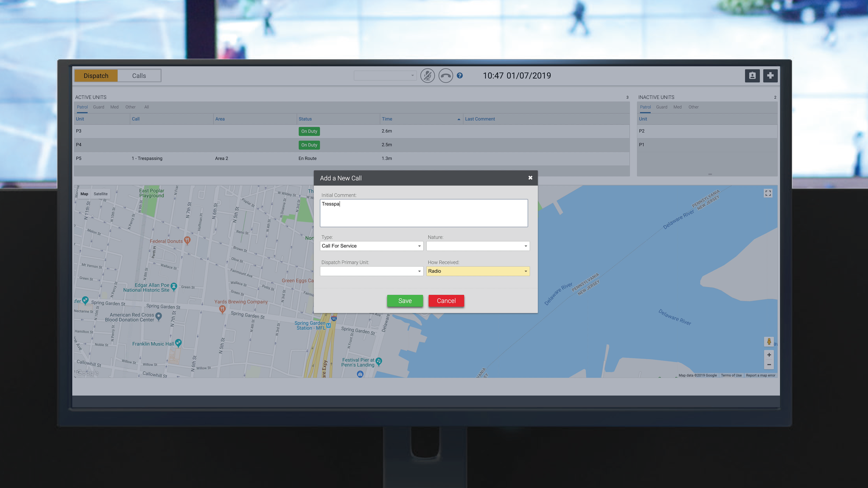Zoom in on the map
868x488 pixels.
[769, 355]
